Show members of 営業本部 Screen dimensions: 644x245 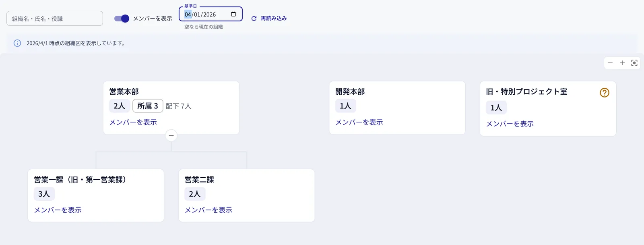point(133,122)
